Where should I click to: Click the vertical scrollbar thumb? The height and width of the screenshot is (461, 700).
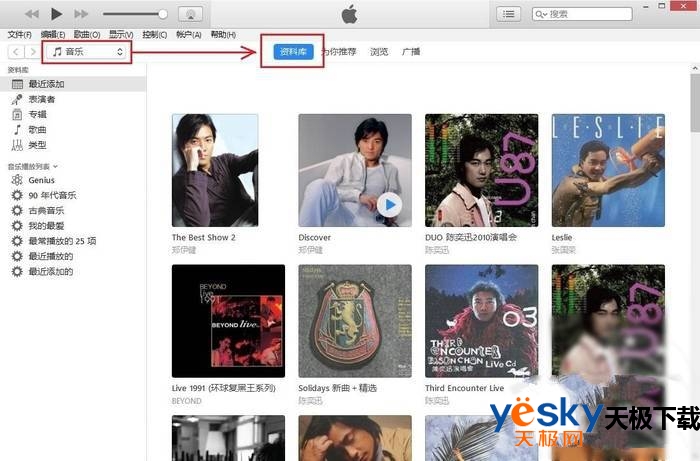click(695, 103)
